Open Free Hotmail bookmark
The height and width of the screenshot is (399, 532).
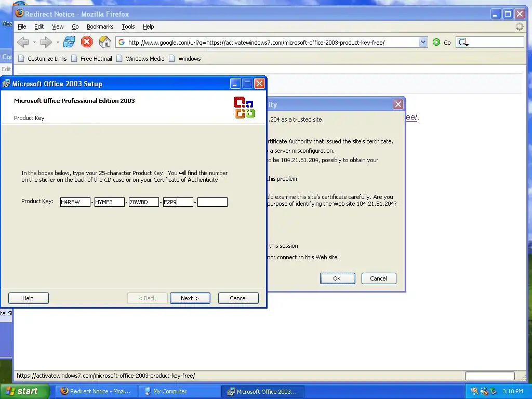click(x=91, y=59)
